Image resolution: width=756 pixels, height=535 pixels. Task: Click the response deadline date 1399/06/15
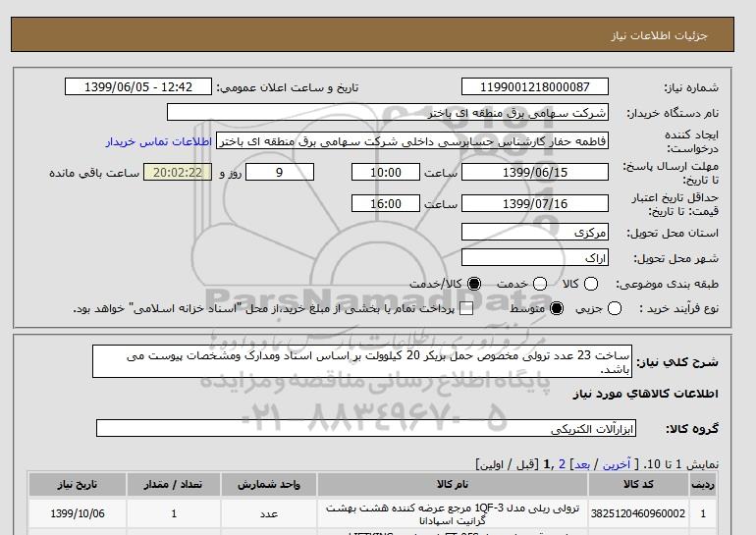(535, 172)
